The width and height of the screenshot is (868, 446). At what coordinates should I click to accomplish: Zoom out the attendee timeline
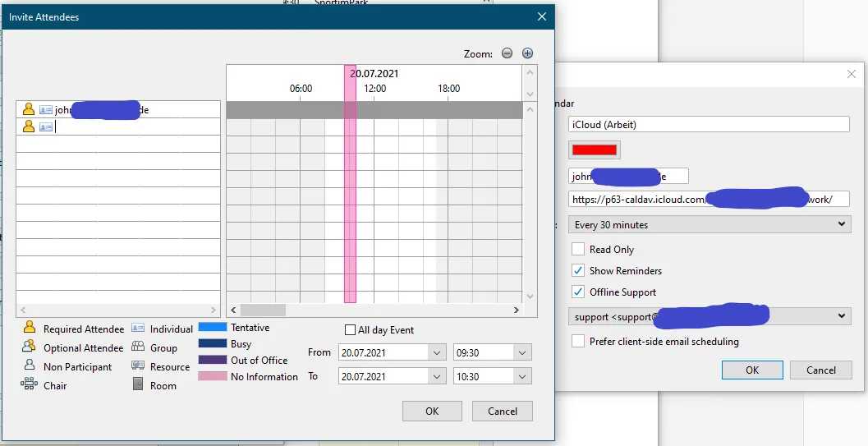[507, 53]
